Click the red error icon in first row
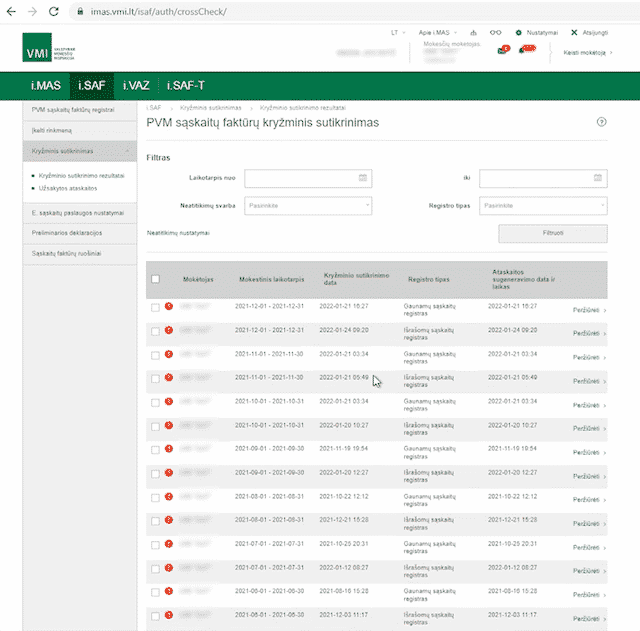This screenshot has height=631, width=640. tap(168, 306)
